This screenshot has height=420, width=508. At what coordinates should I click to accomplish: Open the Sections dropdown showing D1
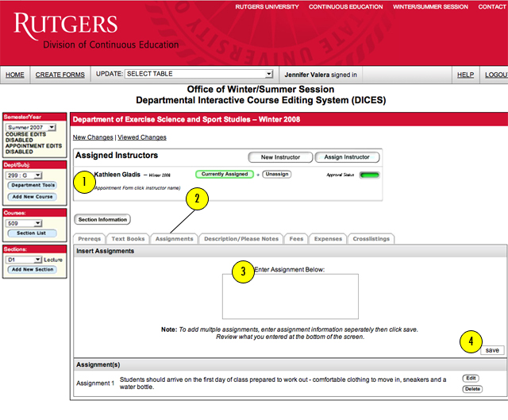(25, 260)
